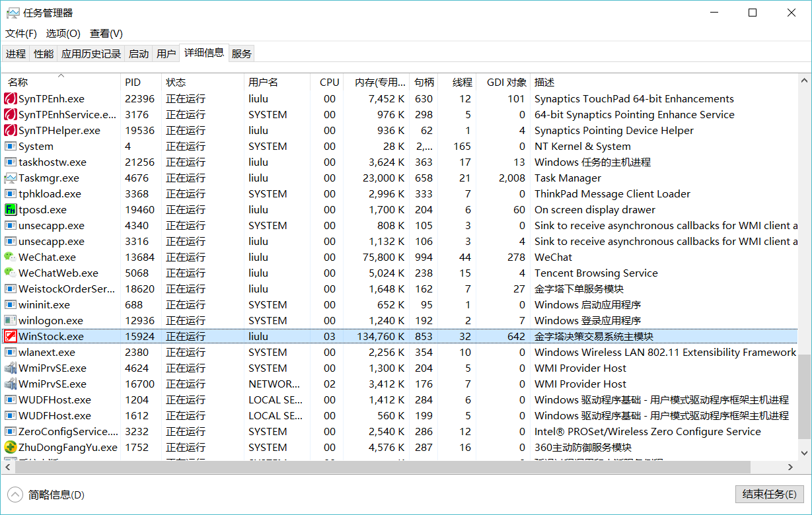Viewport: 812px width, 515px height.
Task: Click the WinStock.exe red process icon
Action: point(11,337)
